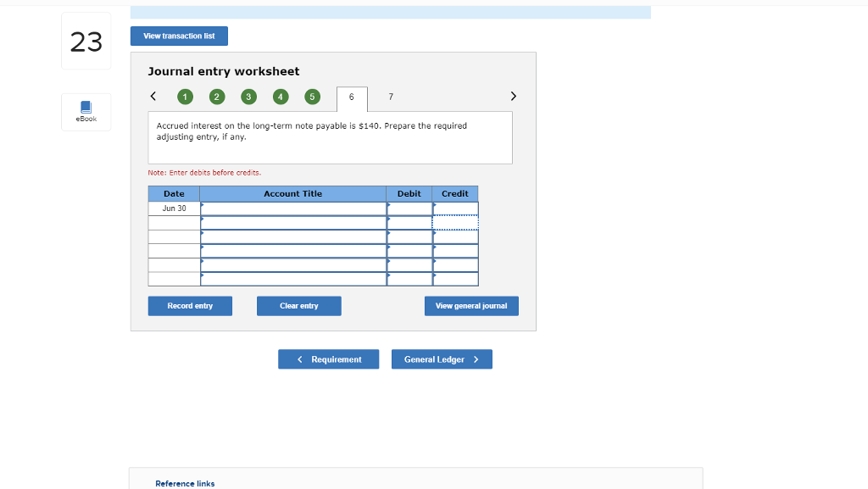Open completed entry 2 circle
Viewport: 868px width, 489px height.
(x=217, y=97)
